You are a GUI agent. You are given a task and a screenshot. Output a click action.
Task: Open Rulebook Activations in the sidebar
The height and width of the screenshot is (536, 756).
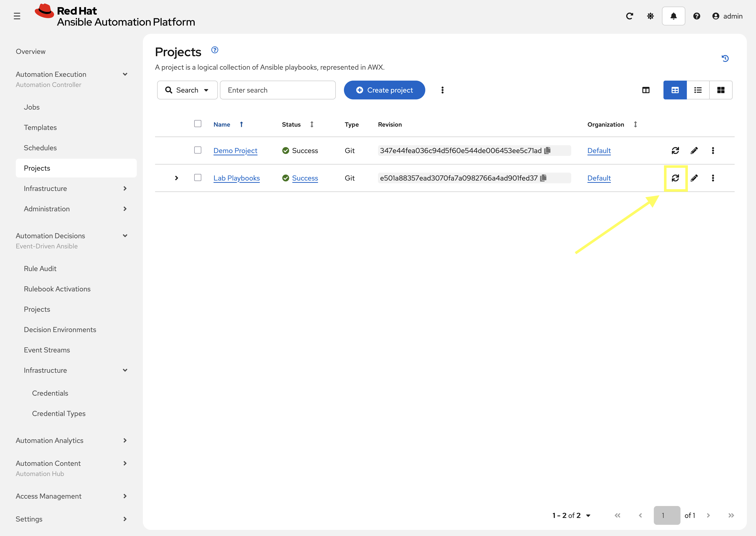coord(57,289)
